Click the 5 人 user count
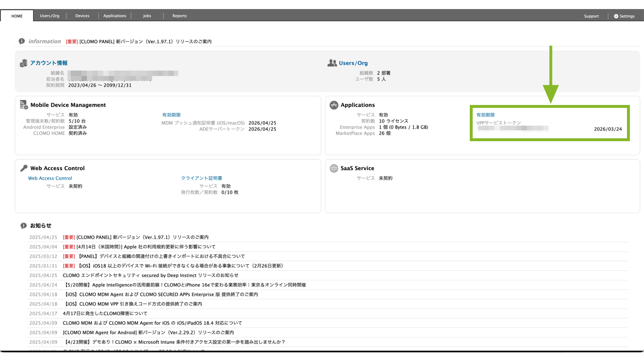This screenshot has width=644, height=362. pyautogui.click(x=381, y=79)
